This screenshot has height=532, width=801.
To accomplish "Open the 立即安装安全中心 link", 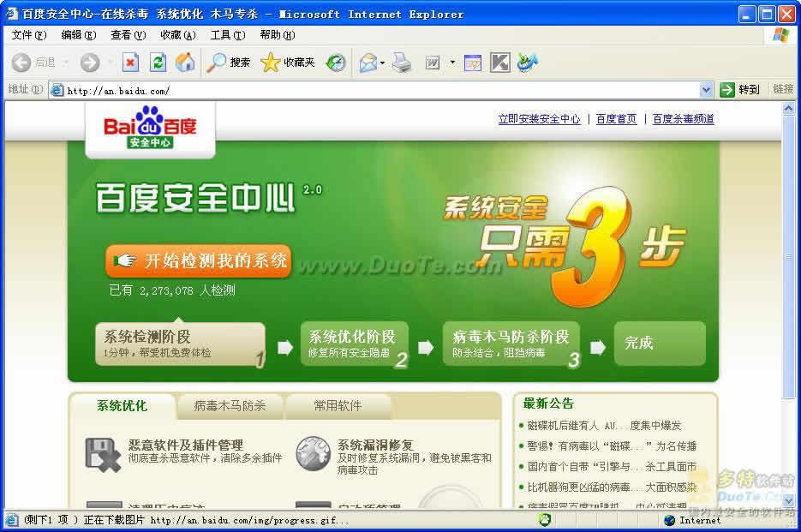I will coord(540,119).
